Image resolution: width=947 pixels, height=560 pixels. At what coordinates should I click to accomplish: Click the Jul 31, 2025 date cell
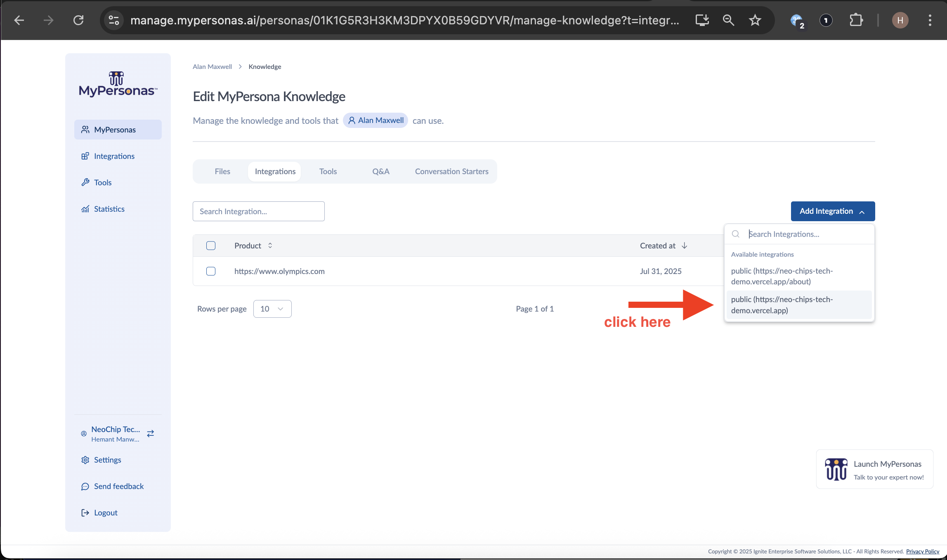[x=661, y=271]
